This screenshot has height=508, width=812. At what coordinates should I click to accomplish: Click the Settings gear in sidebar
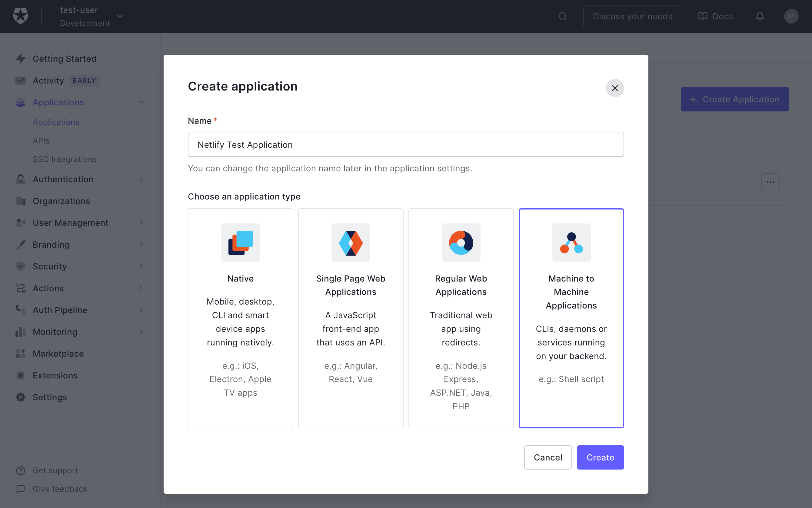pos(21,397)
